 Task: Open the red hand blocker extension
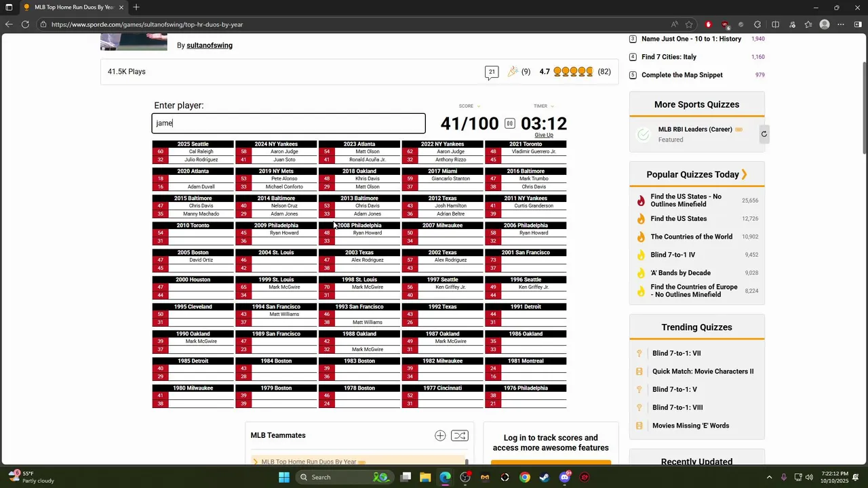point(709,24)
